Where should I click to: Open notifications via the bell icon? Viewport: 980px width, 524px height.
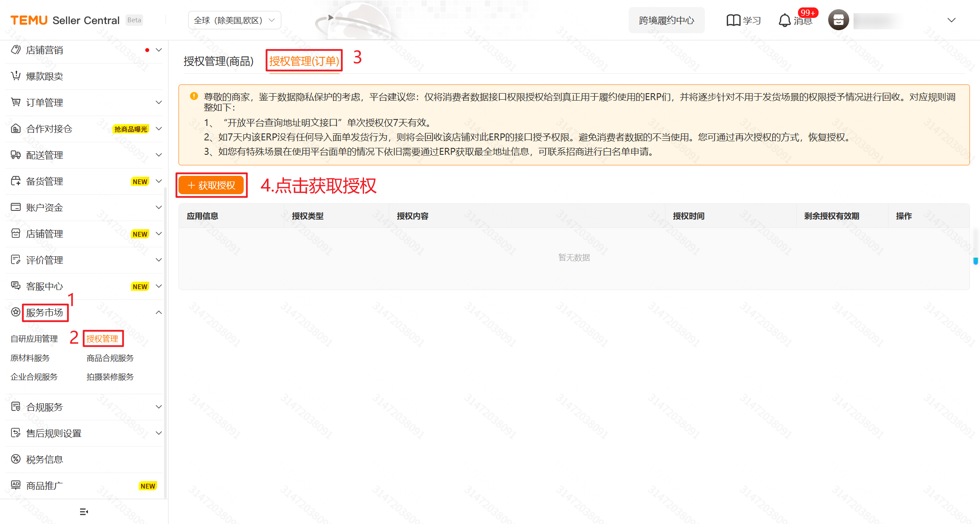coord(785,21)
